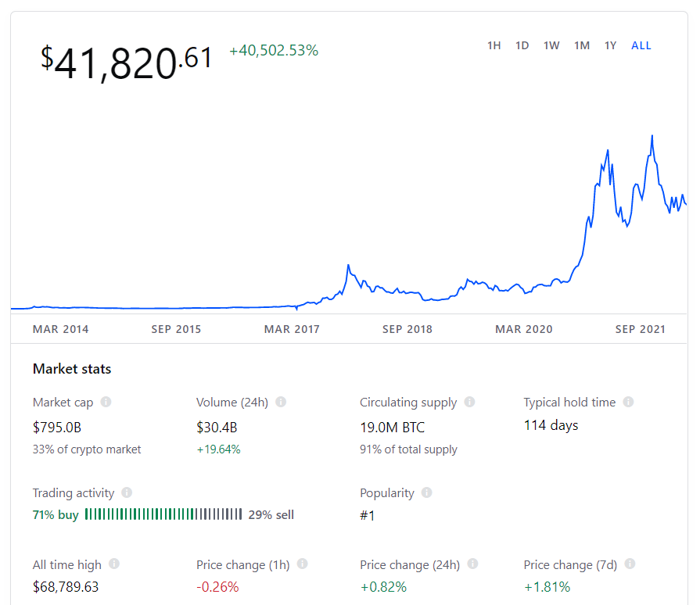Screen dimensions: 700x605
Task: Click the Price change (7d) info icon
Action: [x=630, y=564]
